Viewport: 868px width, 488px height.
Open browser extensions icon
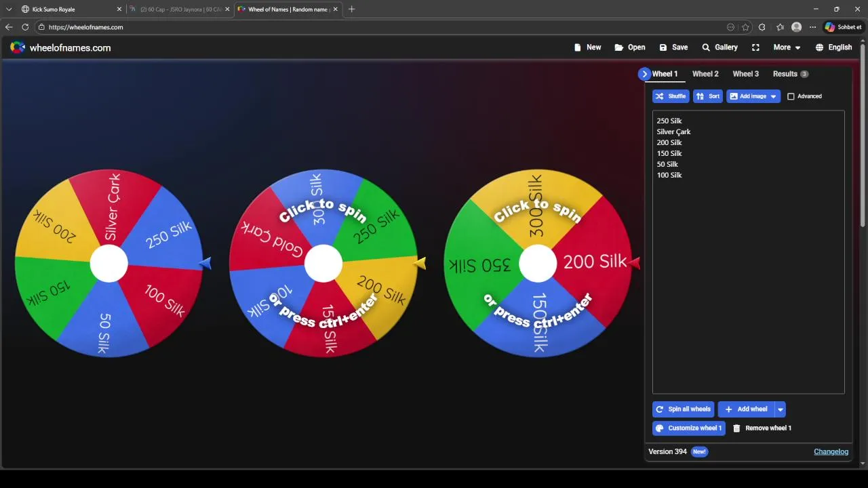pos(762,27)
